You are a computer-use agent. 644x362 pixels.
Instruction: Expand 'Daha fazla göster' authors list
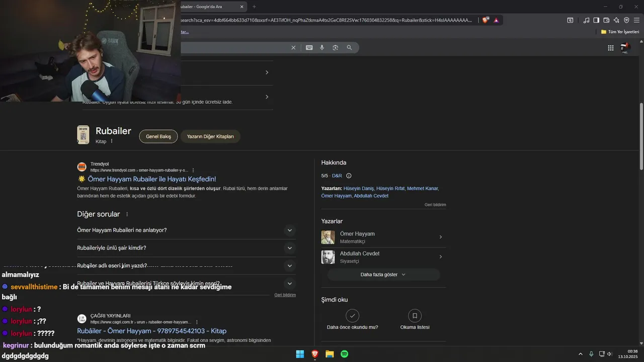pyautogui.click(x=383, y=275)
